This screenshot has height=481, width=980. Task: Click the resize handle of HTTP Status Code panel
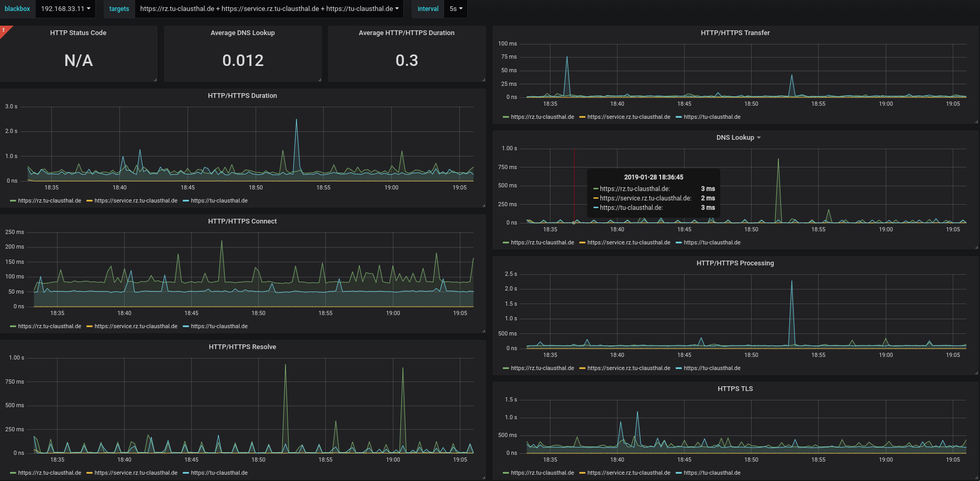(x=156, y=80)
